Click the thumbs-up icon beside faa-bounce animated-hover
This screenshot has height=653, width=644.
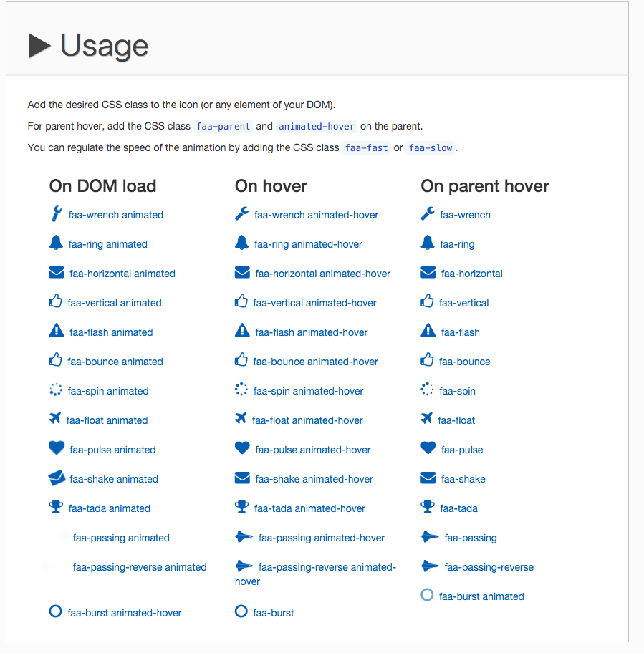241,360
